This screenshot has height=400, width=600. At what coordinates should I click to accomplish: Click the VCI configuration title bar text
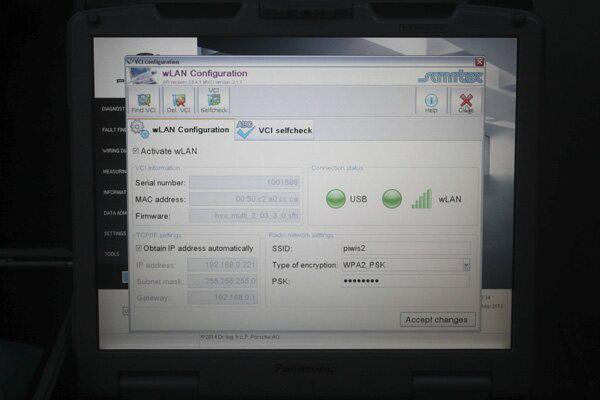[157, 61]
